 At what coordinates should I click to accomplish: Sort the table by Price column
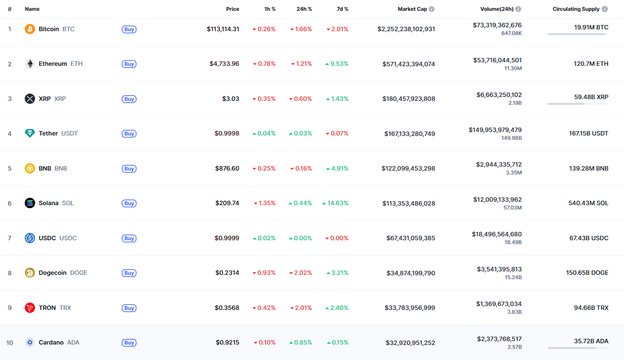[x=233, y=9]
